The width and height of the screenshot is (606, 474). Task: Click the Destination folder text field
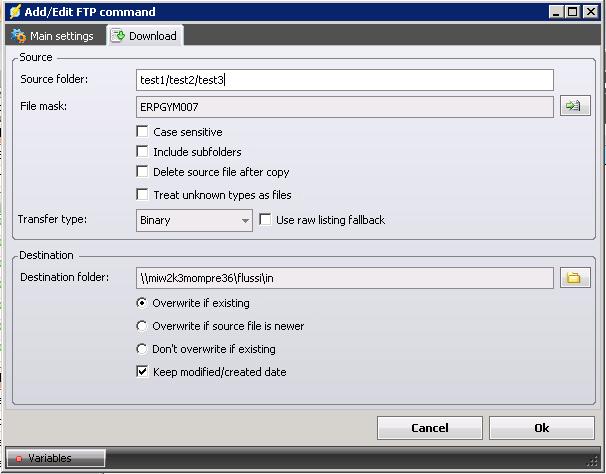click(x=344, y=278)
